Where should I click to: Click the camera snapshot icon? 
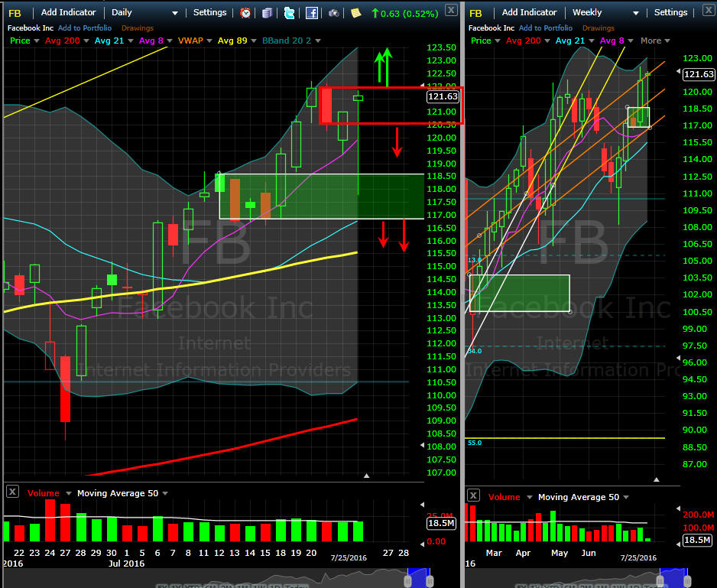[334, 13]
